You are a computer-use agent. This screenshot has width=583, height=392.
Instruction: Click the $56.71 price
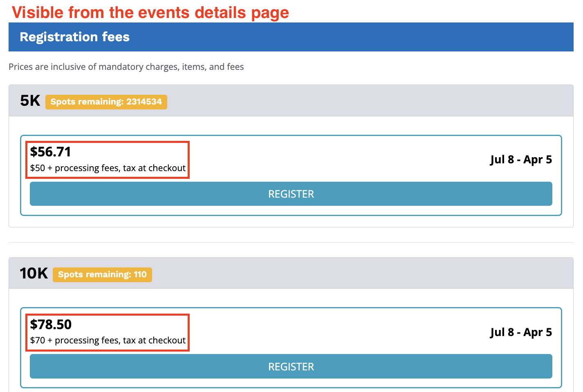[51, 152]
